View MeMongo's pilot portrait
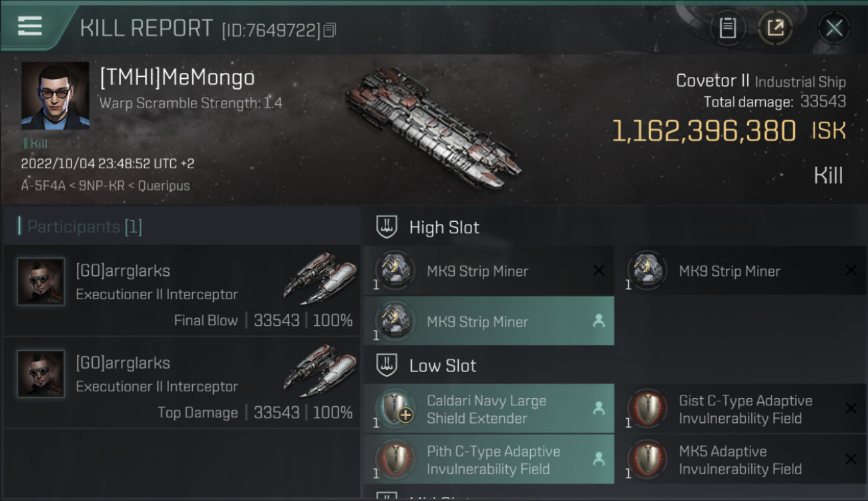The image size is (868, 501). click(x=55, y=96)
